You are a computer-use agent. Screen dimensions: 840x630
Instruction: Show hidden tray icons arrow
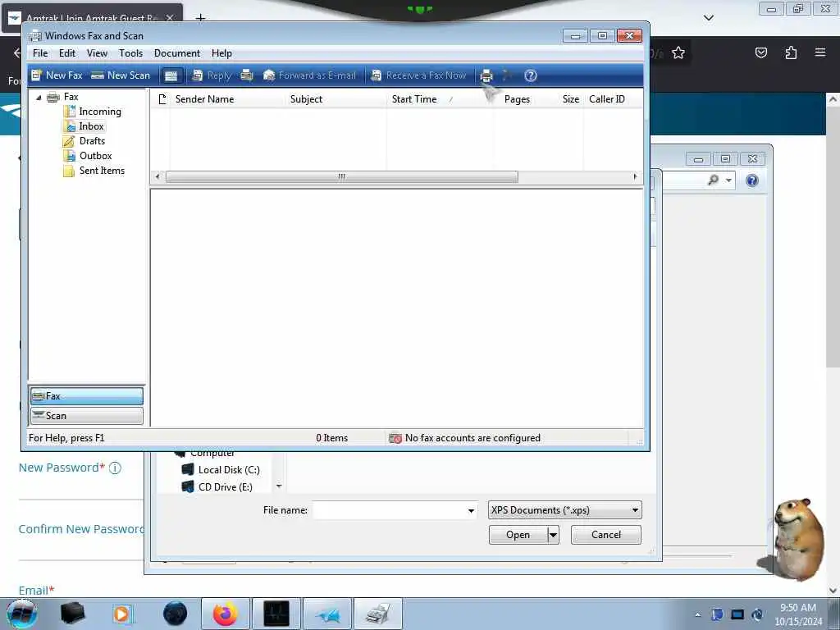698,614
